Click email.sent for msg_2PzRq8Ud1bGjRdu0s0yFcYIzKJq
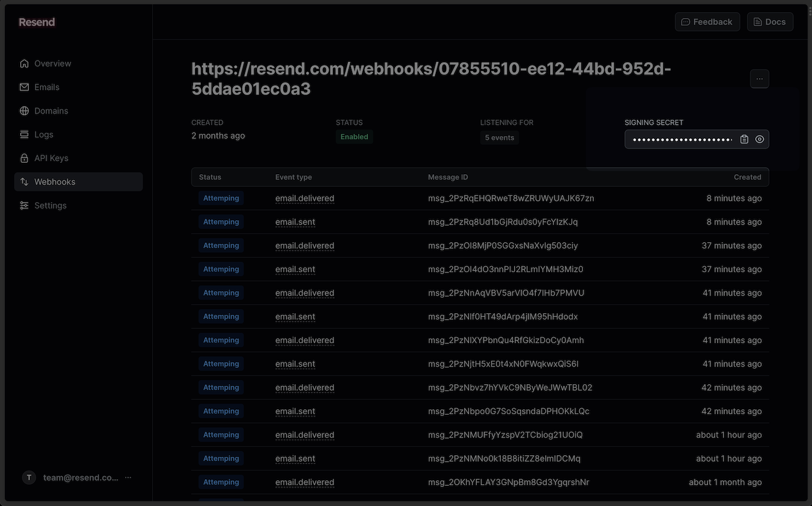812x506 pixels. (295, 222)
